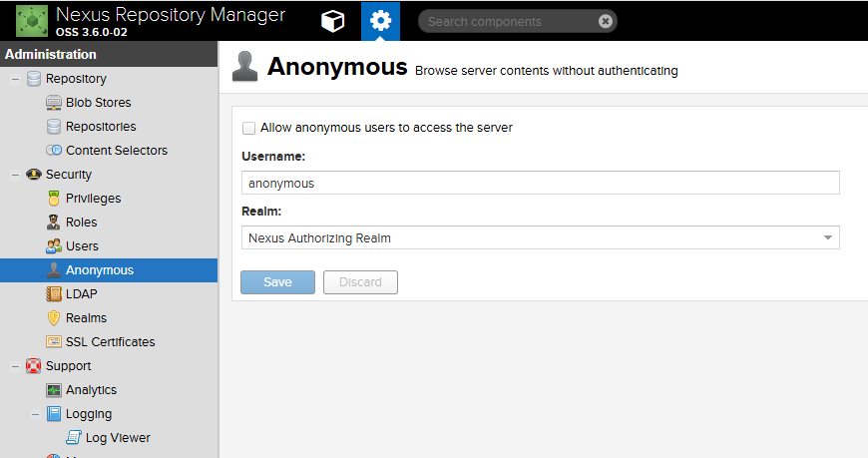
Task: Click the SSL Certificates icon
Action: coord(54,341)
